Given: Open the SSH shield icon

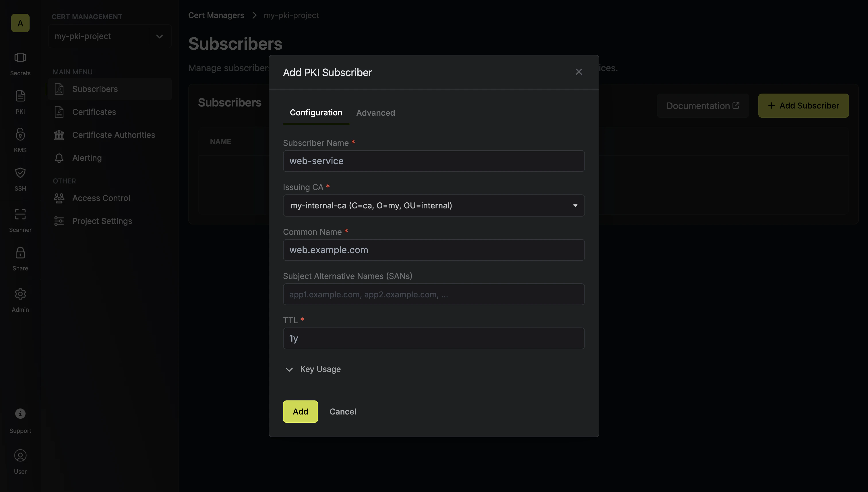Looking at the screenshot, I should click(x=20, y=173).
